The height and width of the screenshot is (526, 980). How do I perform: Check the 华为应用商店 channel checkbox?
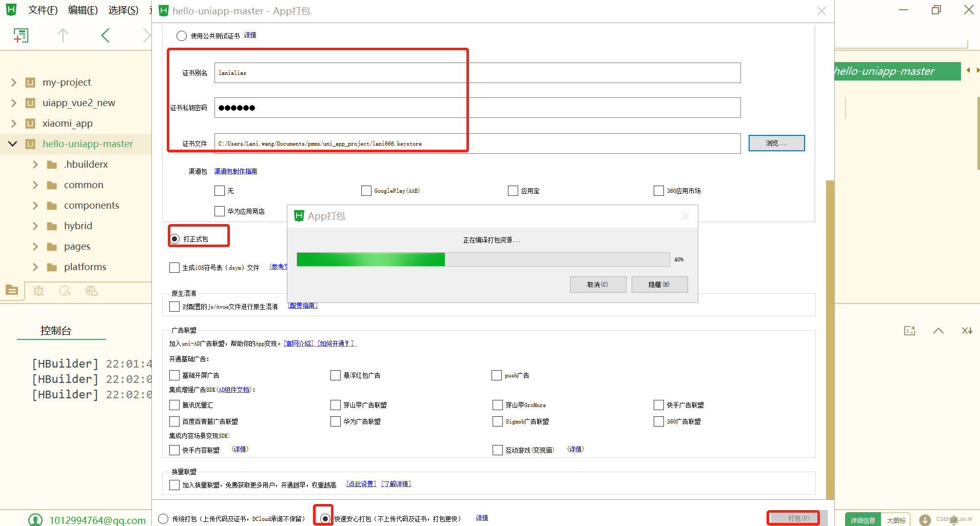pos(220,211)
